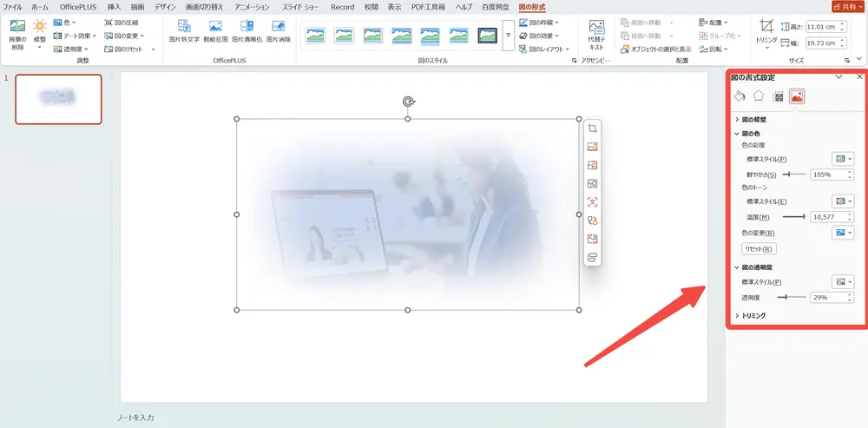The width and height of the screenshot is (868, 428).
Task: Click the third icon in the floating picture toolbar
Action: (592, 165)
